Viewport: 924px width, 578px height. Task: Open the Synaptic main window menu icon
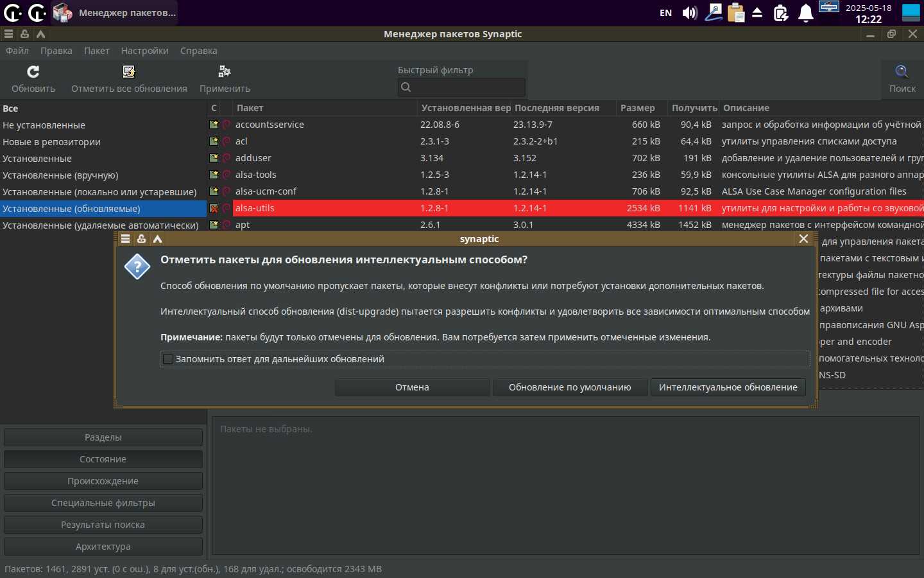pos(8,34)
